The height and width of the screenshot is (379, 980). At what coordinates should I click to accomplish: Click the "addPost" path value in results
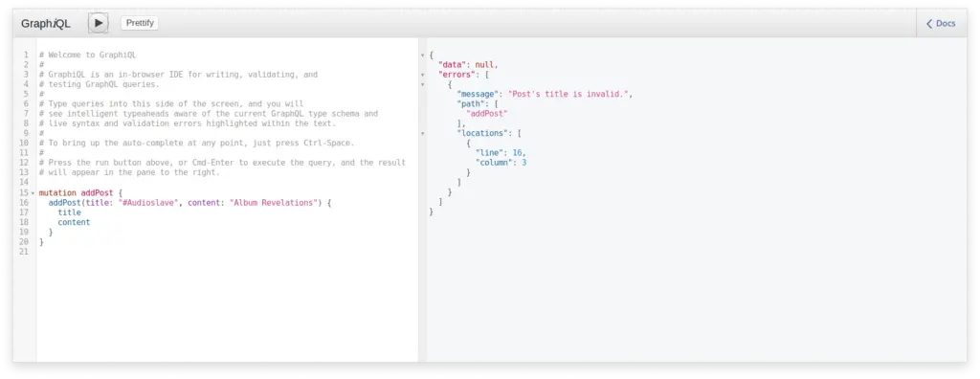point(487,114)
